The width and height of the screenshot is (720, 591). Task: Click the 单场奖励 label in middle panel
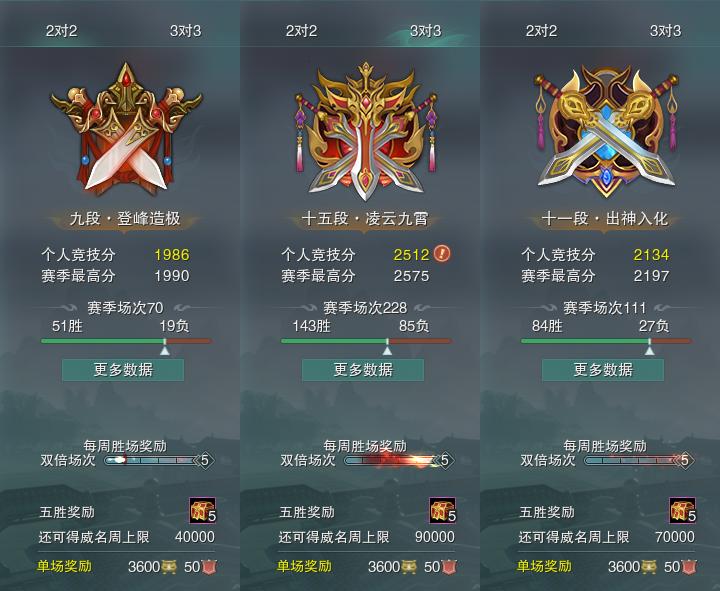pyautogui.click(x=304, y=566)
